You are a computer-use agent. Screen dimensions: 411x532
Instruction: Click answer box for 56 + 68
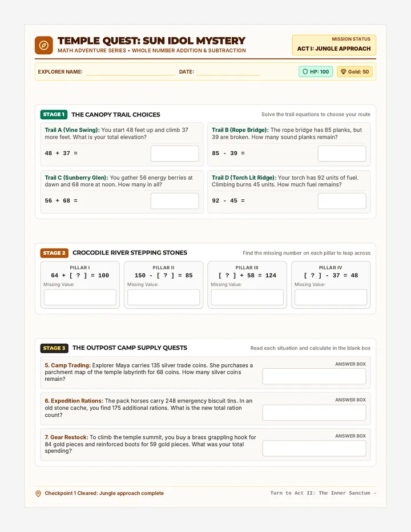(175, 201)
